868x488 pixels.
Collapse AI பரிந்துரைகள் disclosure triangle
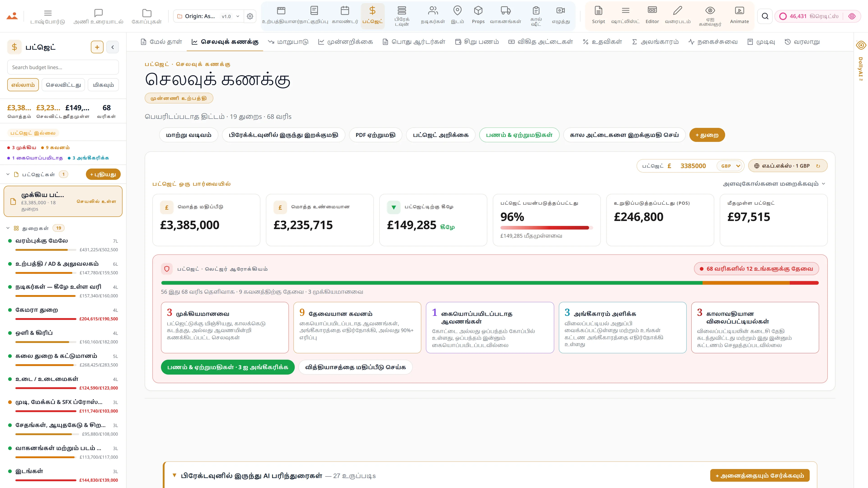(x=175, y=476)
